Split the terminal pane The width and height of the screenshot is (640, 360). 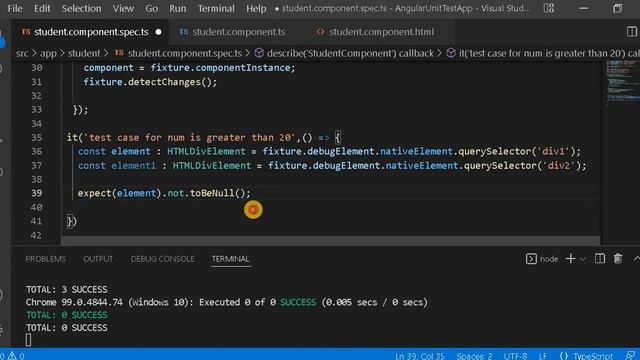(x=600, y=258)
